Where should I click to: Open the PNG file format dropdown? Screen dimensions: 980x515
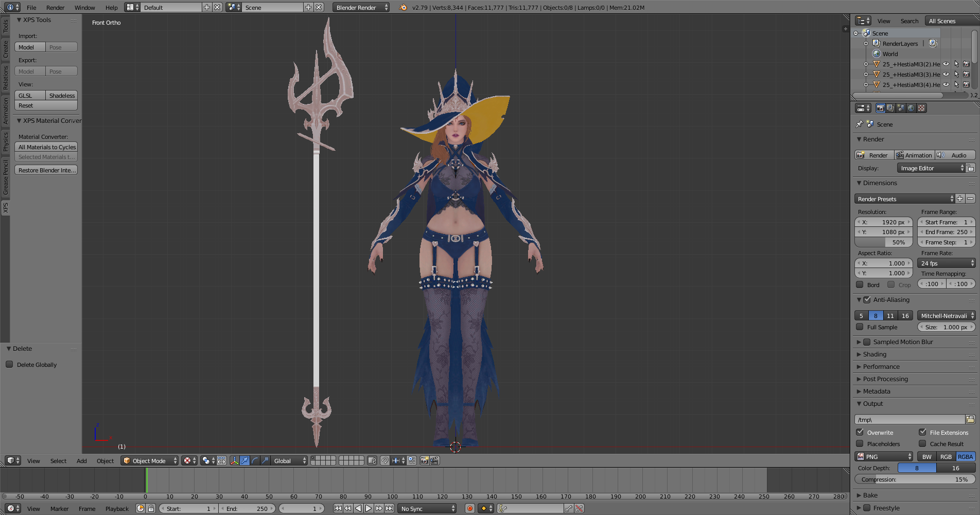coord(883,456)
